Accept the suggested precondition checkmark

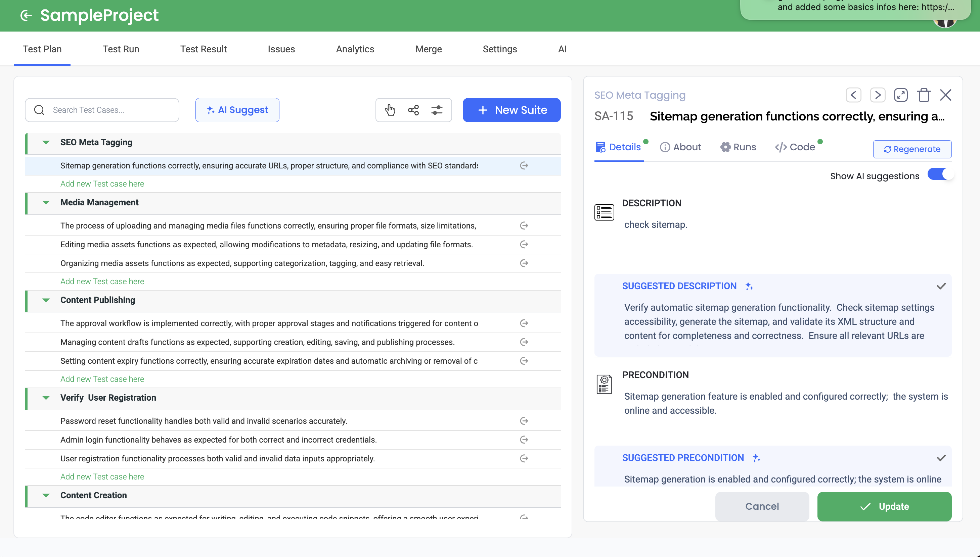(941, 458)
